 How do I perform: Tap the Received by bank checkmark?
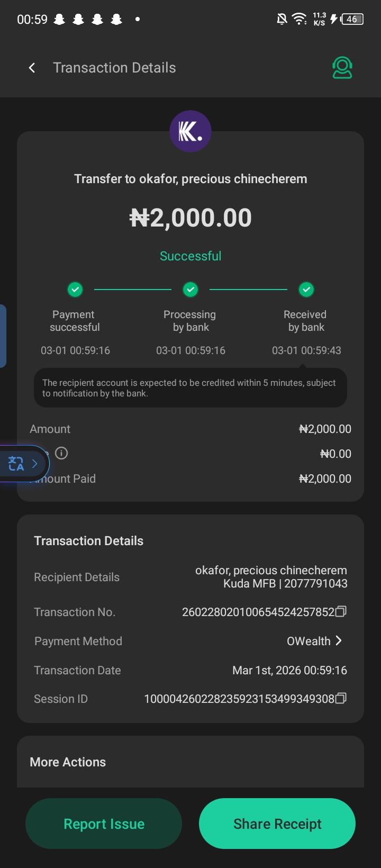pos(306,290)
